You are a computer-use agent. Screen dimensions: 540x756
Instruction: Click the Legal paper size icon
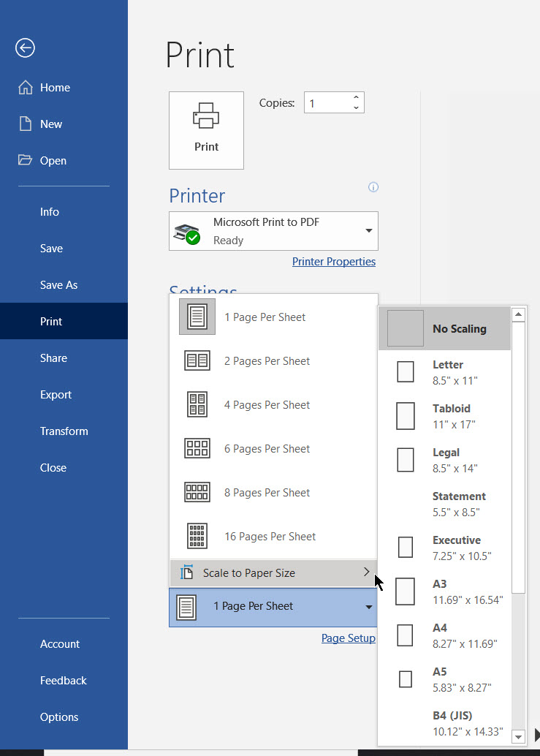pos(406,460)
